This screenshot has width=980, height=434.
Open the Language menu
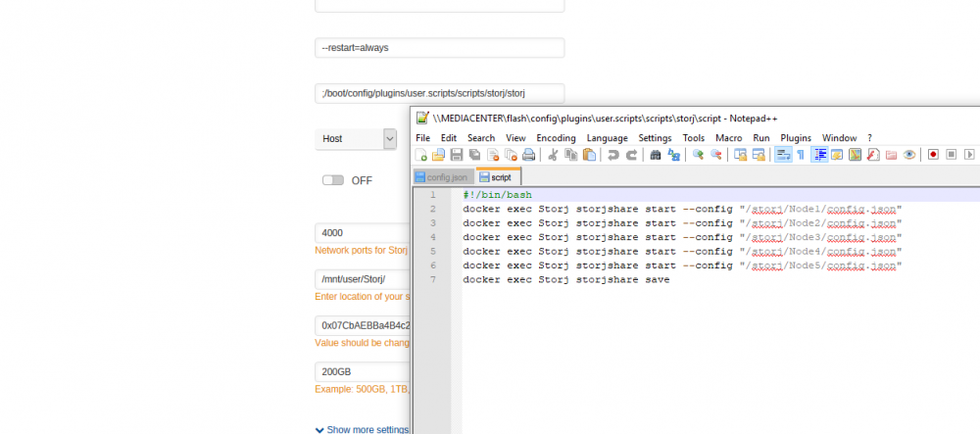607,138
